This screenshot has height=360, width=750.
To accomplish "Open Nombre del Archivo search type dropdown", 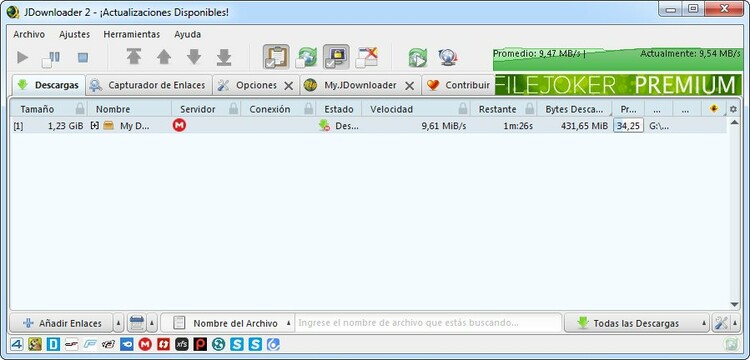I will [x=288, y=323].
